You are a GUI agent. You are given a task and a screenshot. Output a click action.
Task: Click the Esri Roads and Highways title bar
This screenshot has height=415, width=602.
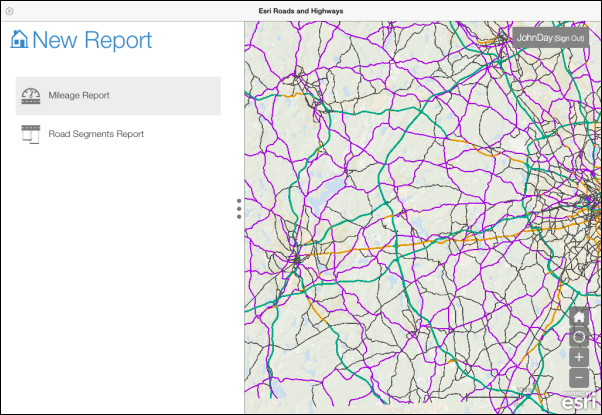(301, 10)
